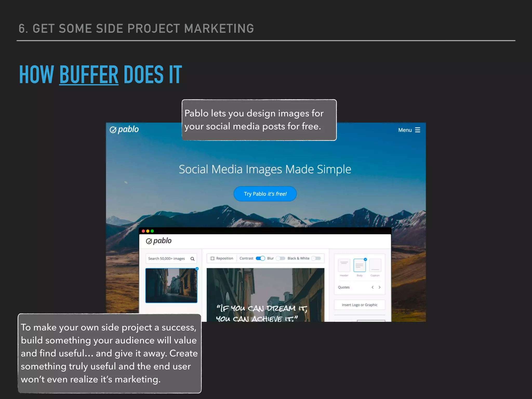Open the hamburger Menu icon
This screenshot has height=399, width=532.
417,130
